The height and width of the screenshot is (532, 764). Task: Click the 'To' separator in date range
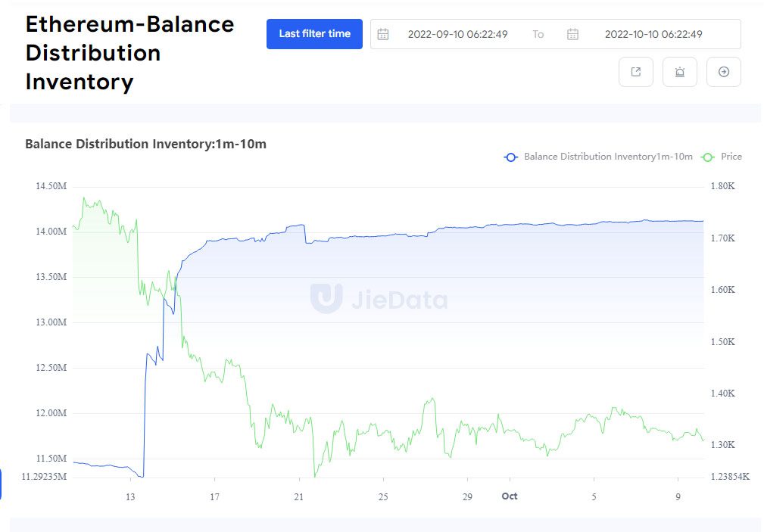pos(538,34)
